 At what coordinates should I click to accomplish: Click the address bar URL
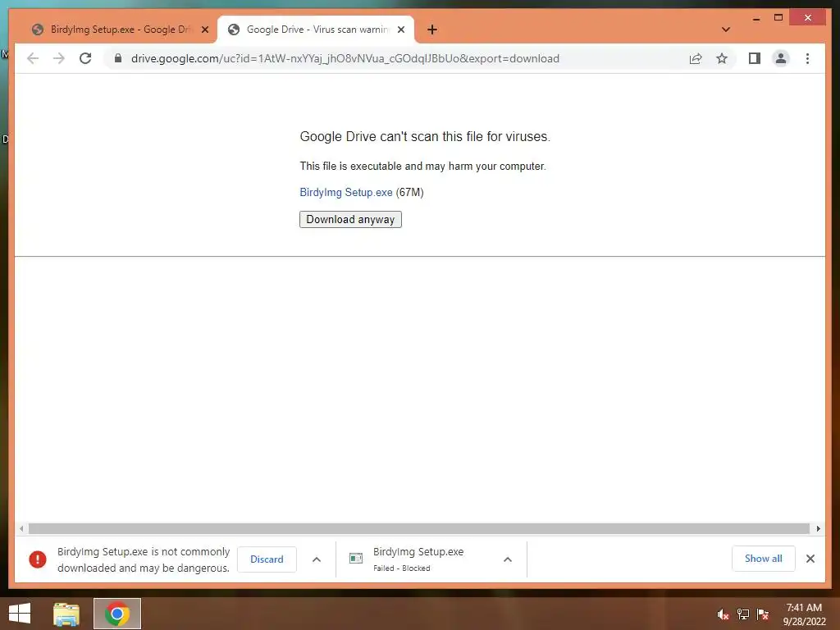point(345,58)
